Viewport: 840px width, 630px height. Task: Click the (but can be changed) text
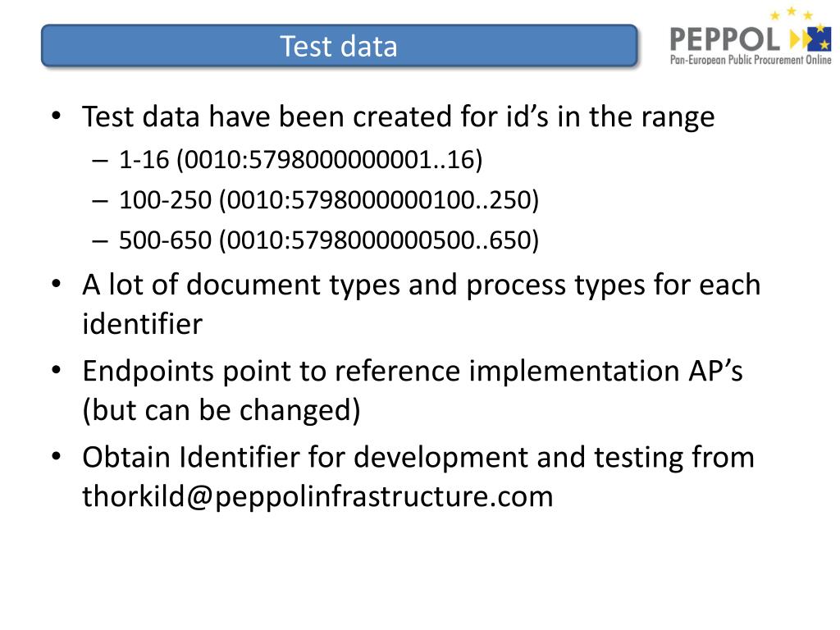click(221, 410)
